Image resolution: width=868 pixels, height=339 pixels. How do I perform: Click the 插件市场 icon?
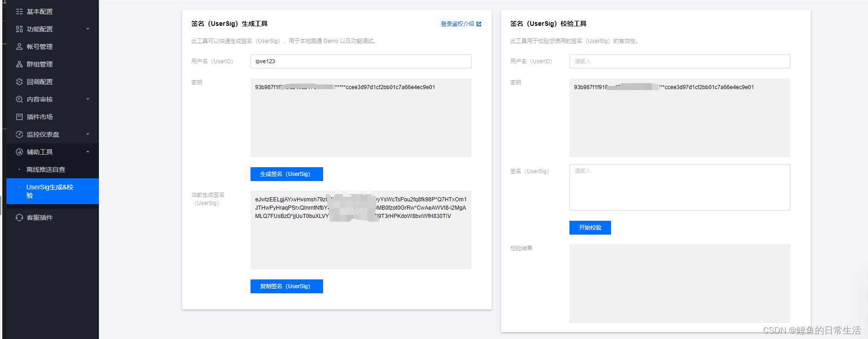click(19, 117)
